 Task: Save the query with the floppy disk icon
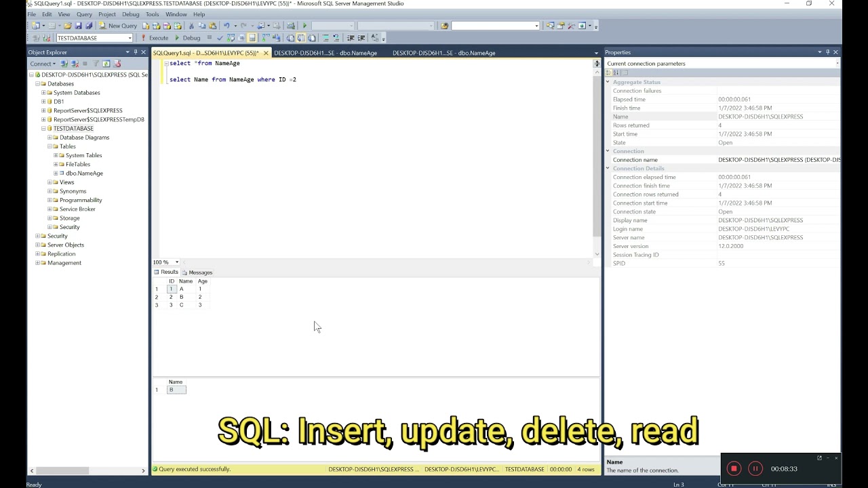pyautogui.click(x=79, y=26)
